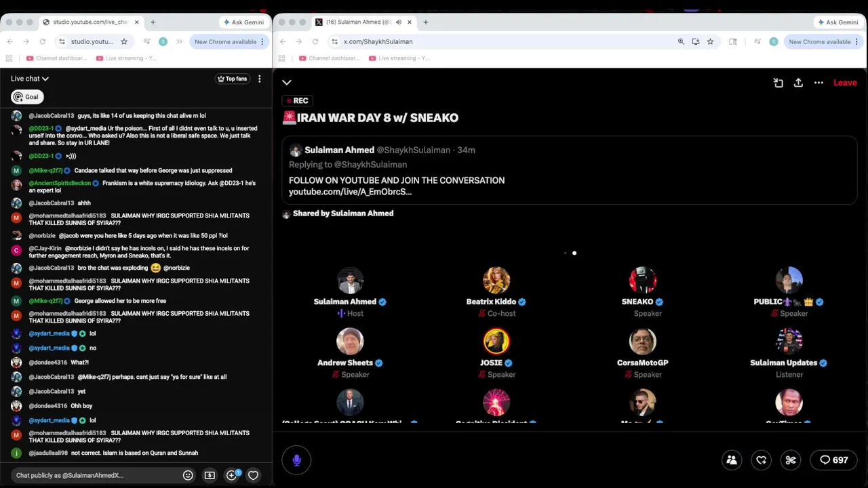The height and width of the screenshot is (488, 868).
Task: Go back in the YouTube Studio window
Action: [x=10, y=41]
